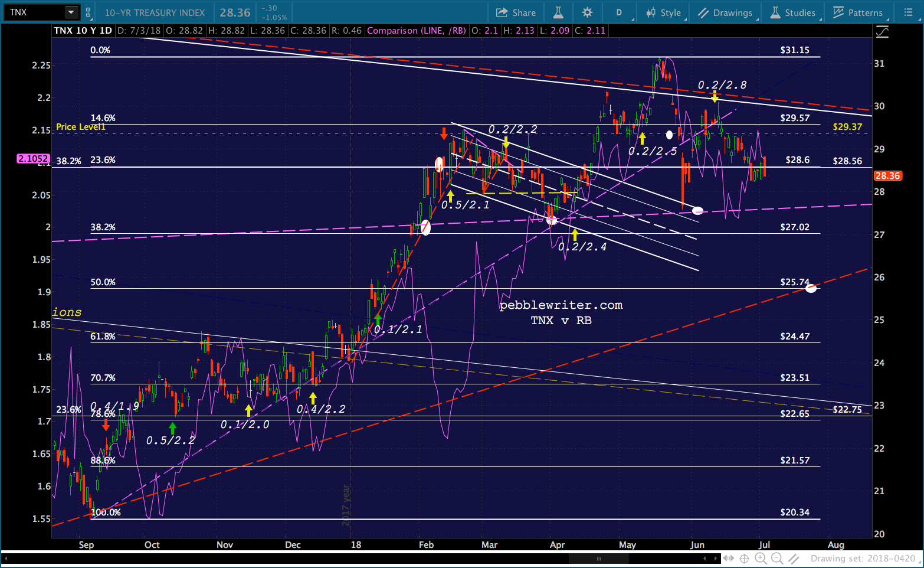This screenshot has height=568, width=924.
Task: Click the $21.57 Fibonacci level label
Action: point(795,461)
